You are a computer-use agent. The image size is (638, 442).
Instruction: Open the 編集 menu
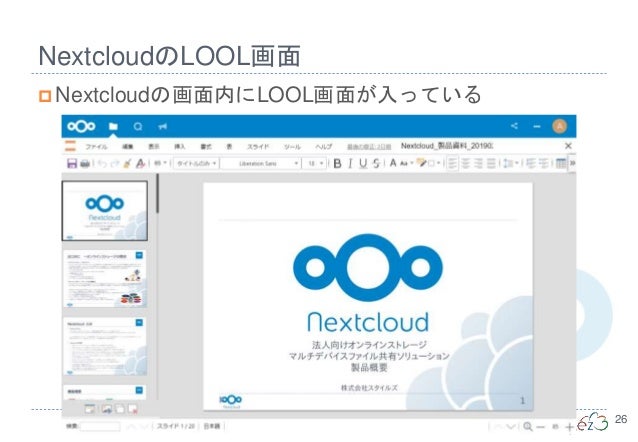(x=128, y=147)
